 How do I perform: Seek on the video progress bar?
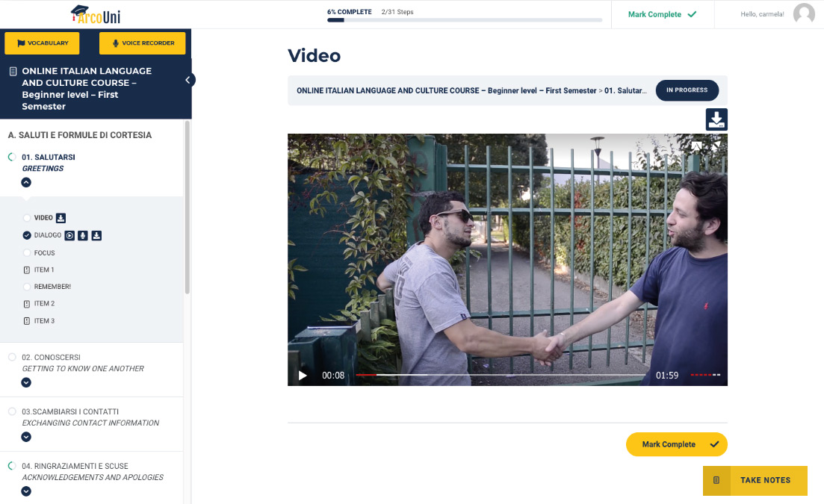pyautogui.click(x=501, y=375)
